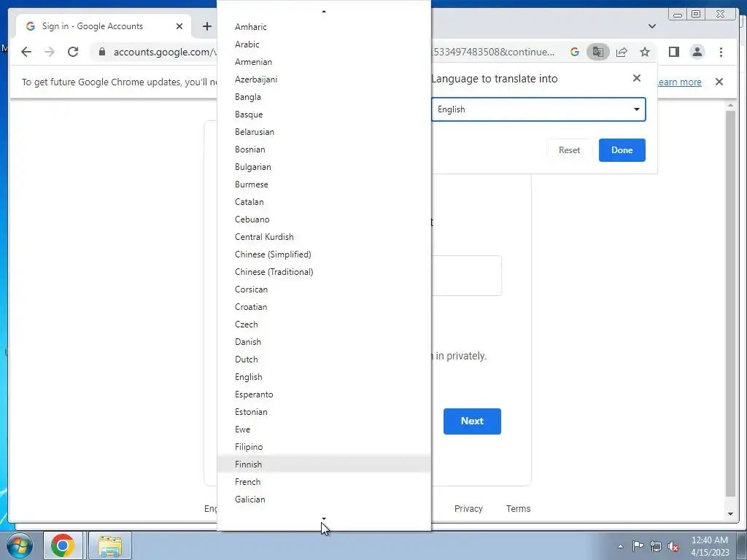
Task: Select Catalan language option
Action: click(324, 202)
